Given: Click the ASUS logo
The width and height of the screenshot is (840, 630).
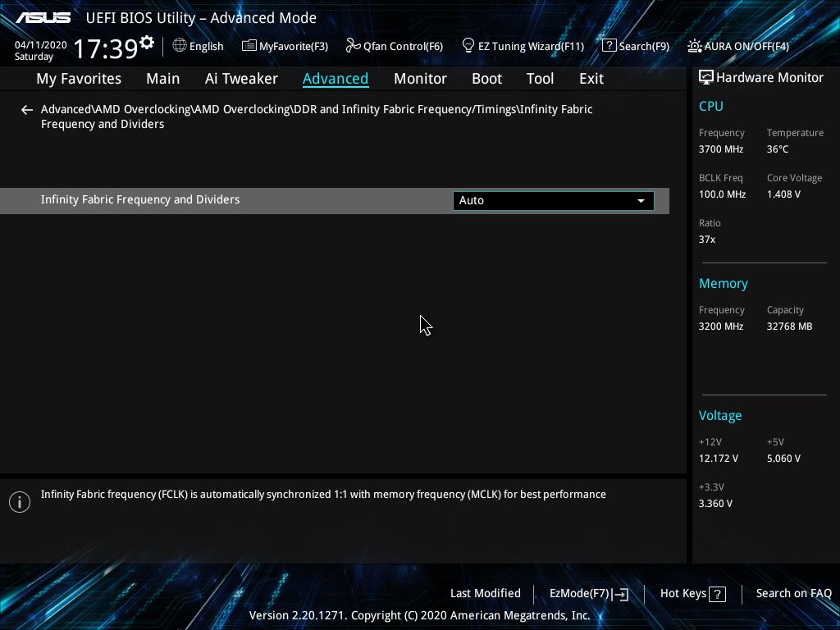Looking at the screenshot, I should 43,18.
